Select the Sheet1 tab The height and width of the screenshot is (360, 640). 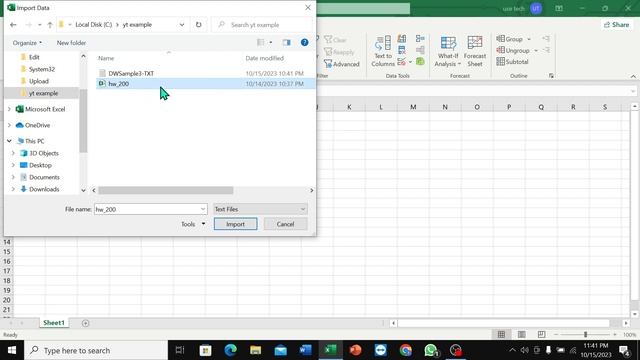tap(54, 323)
